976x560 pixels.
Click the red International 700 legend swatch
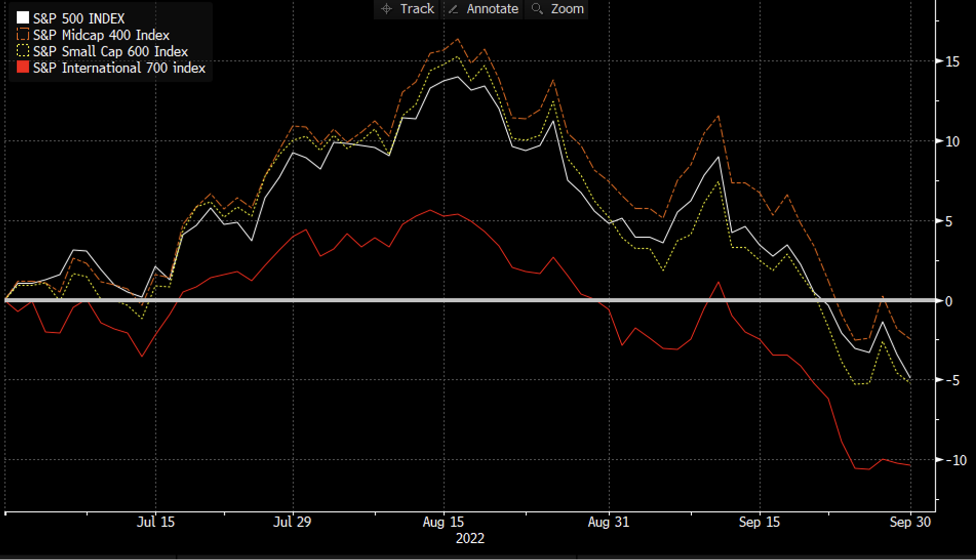(x=23, y=67)
